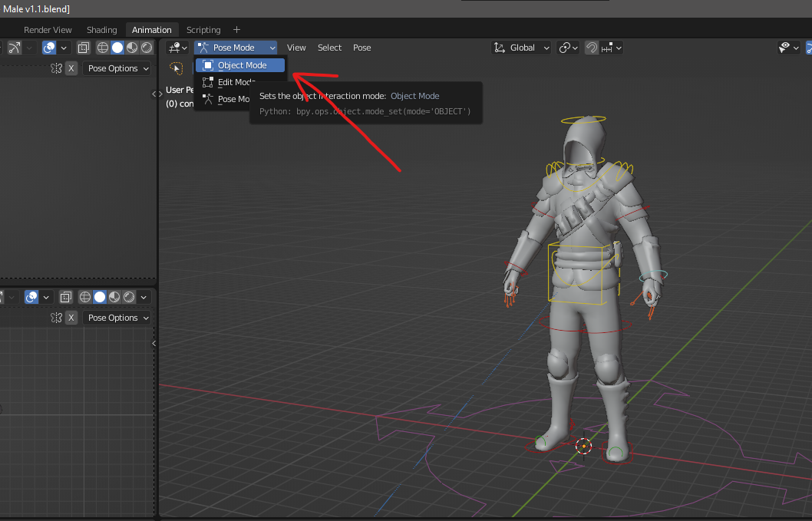Select Object Mode from the mode list
The image size is (812, 521).
239,65
